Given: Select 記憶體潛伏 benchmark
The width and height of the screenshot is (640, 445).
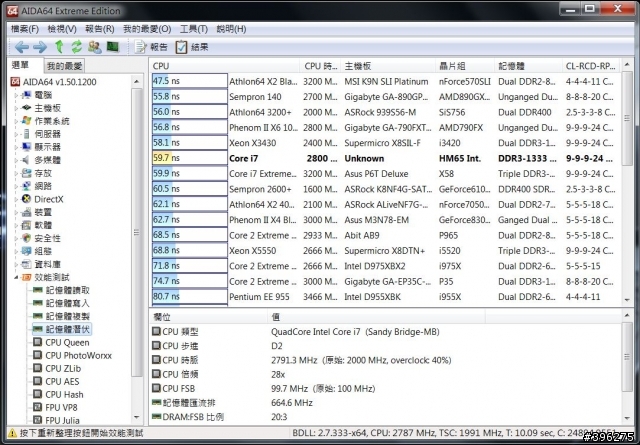Looking at the screenshot, I should coord(67,329).
